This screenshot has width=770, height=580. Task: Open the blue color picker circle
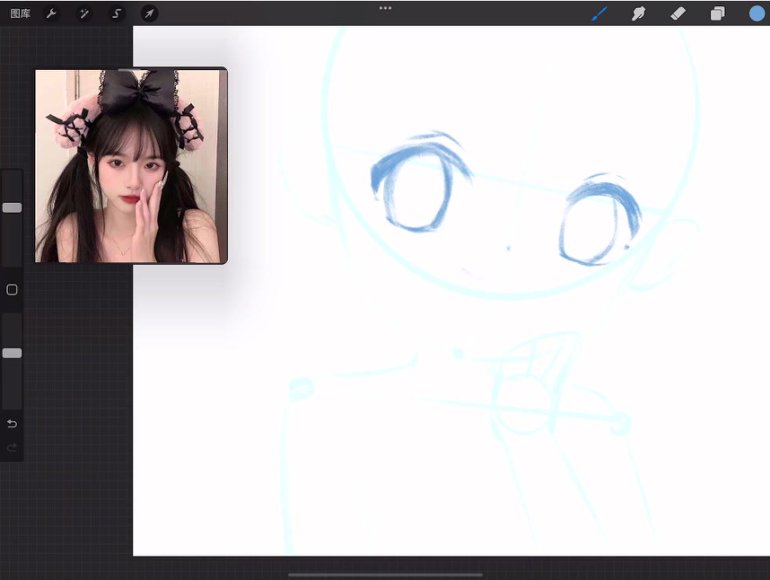click(757, 14)
